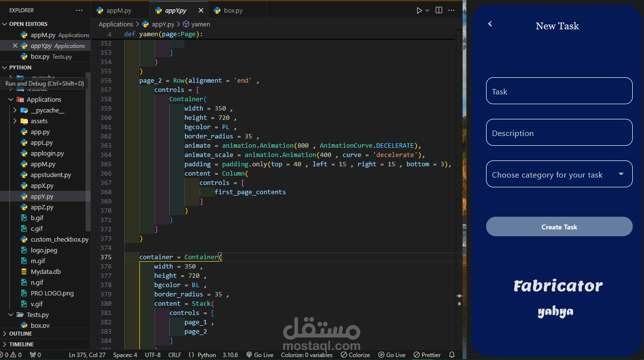This screenshot has height=360, width=644.
Task: Open Explorer views and more actions menu
Action: [x=79, y=10]
